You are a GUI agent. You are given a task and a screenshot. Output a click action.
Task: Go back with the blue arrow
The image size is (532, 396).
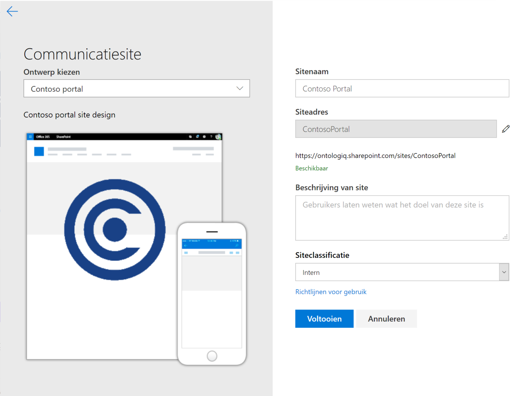12,11
